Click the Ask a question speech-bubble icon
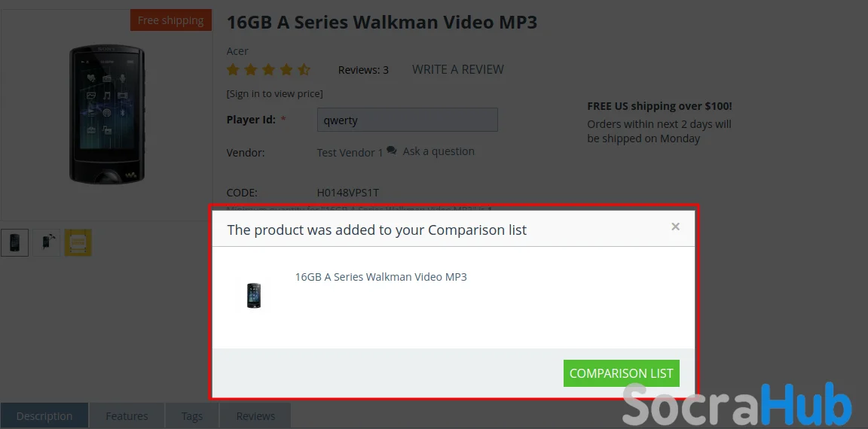Screen dimensions: 868x429 (x=391, y=151)
